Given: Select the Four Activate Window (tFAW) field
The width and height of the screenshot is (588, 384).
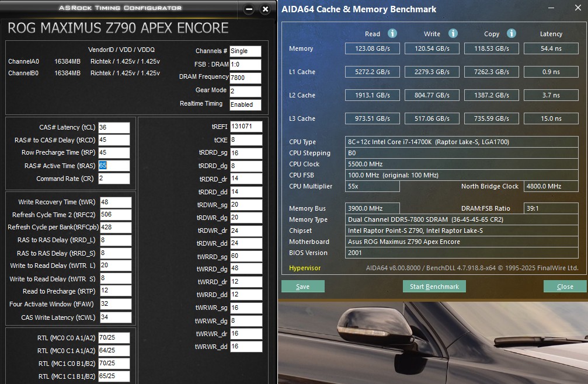Looking at the screenshot, I should click(116, 304).
